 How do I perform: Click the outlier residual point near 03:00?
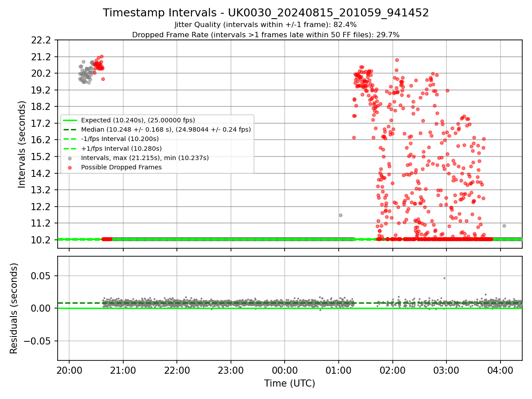[444, 278]
